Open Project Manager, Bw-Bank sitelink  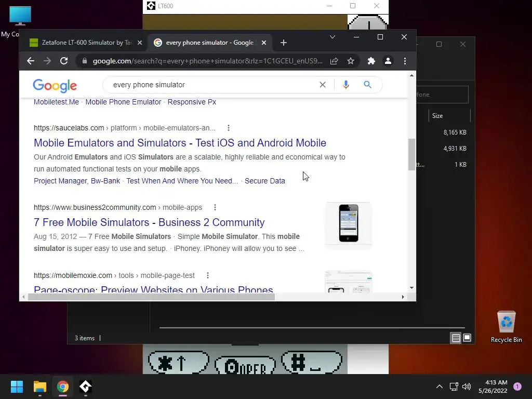click(77, 181)
